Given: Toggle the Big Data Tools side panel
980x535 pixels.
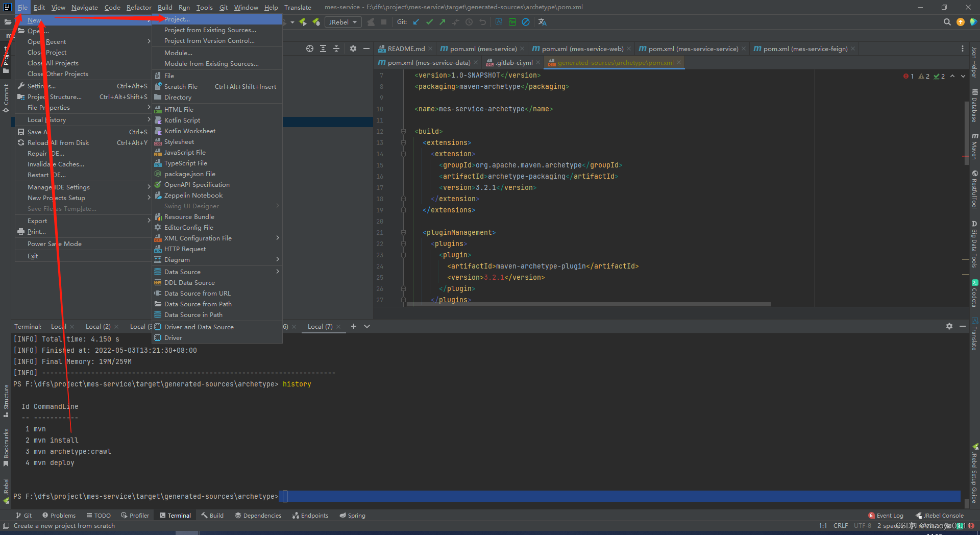Looking at the screenshot, I should (974, 244).
